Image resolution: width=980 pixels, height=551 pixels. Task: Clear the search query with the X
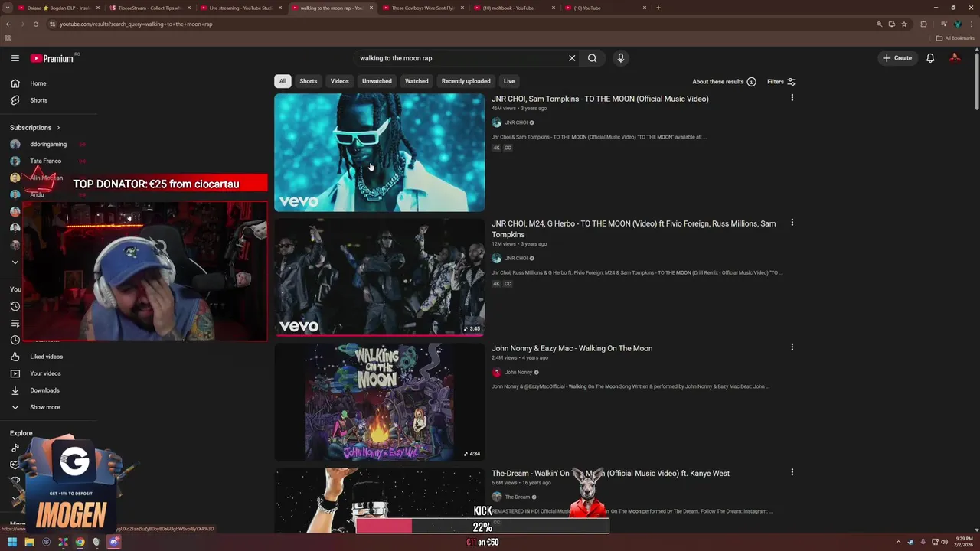(x=572, y=58)
